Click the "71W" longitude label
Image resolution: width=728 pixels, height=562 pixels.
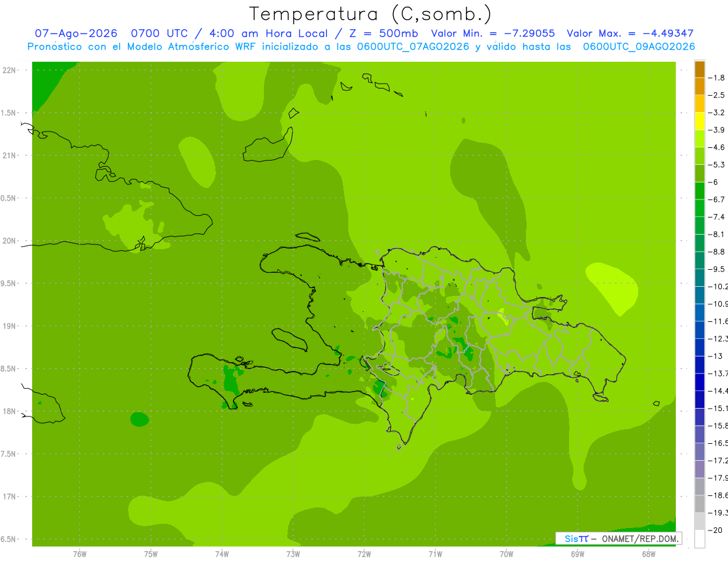pyautogui.click(x=435, y=554)
